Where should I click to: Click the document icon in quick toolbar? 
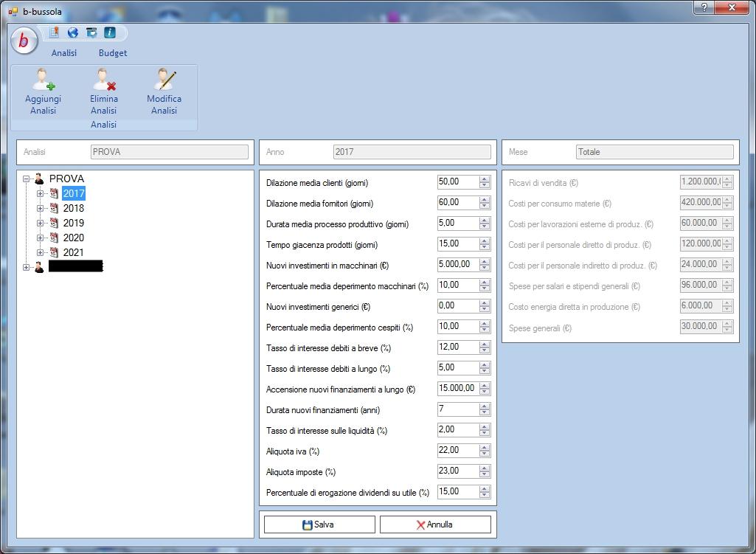click(x=55, y=32)
